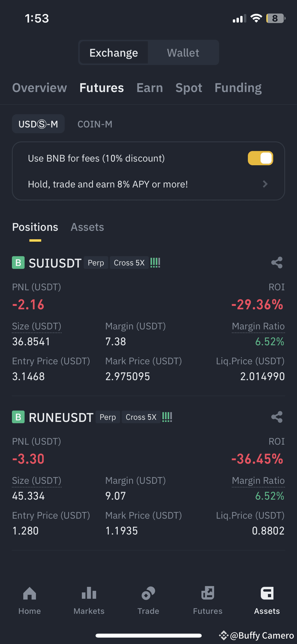
Task: Select the COIN-M futures option
Action: coord(95,124)
